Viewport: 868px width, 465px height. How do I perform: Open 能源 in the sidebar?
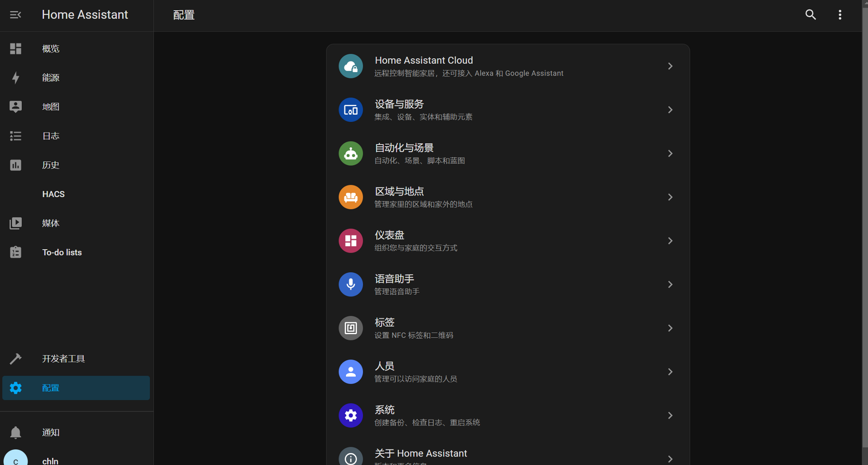(x=76, y=77)
